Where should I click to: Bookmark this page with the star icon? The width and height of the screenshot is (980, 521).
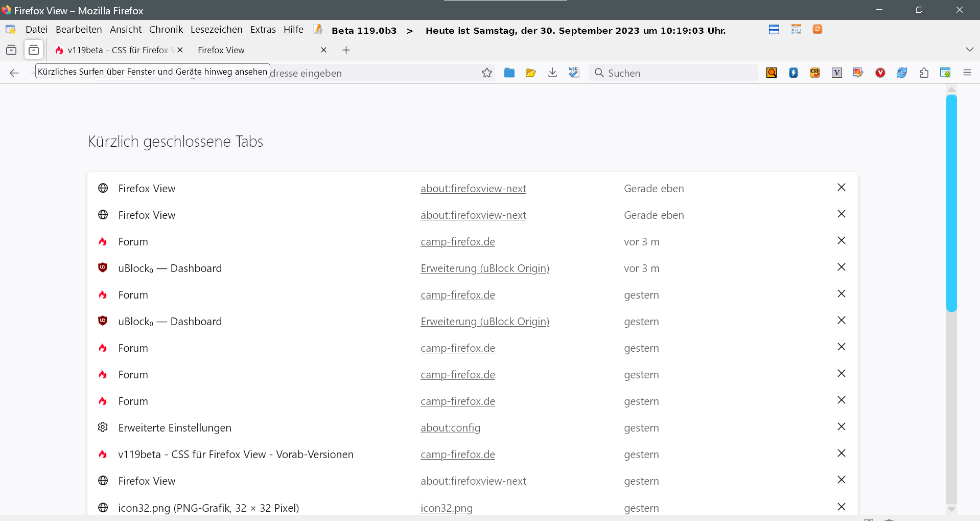(487, 73)
